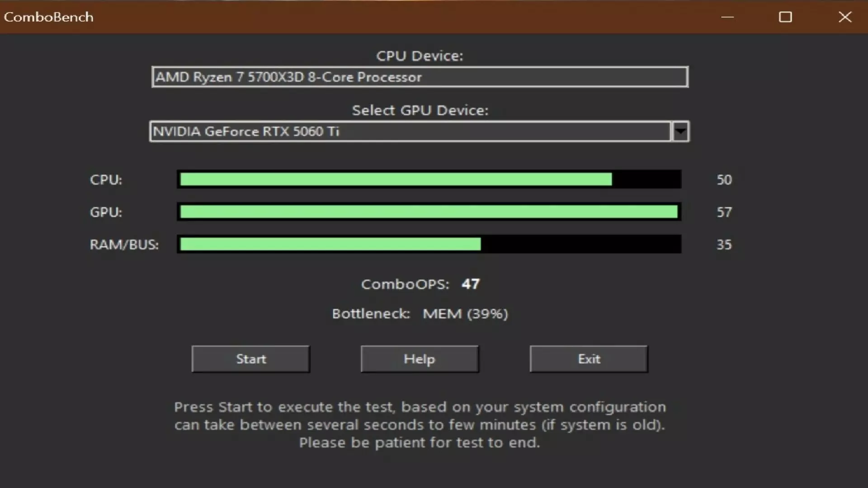Click the "CPU Device:" label
Image resolution: width=868 pixels, height=488 pixels.
point(420,56)
